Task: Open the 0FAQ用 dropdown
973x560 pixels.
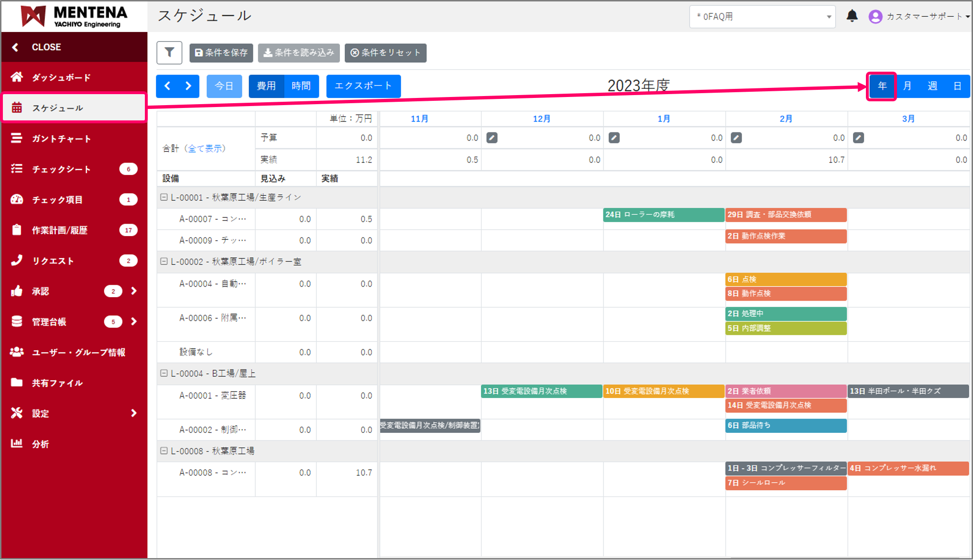Action: [762, 17]
